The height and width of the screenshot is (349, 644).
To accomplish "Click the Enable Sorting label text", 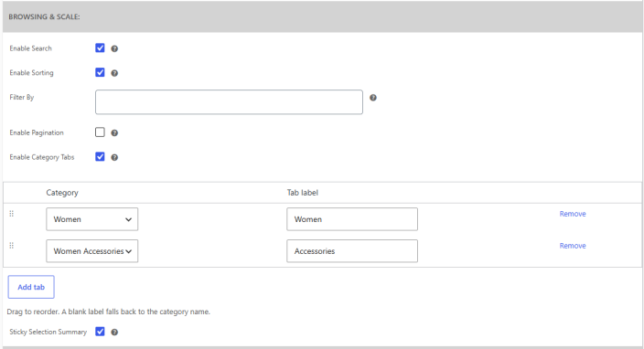I will pyautogui.click(x=32, y=73).
